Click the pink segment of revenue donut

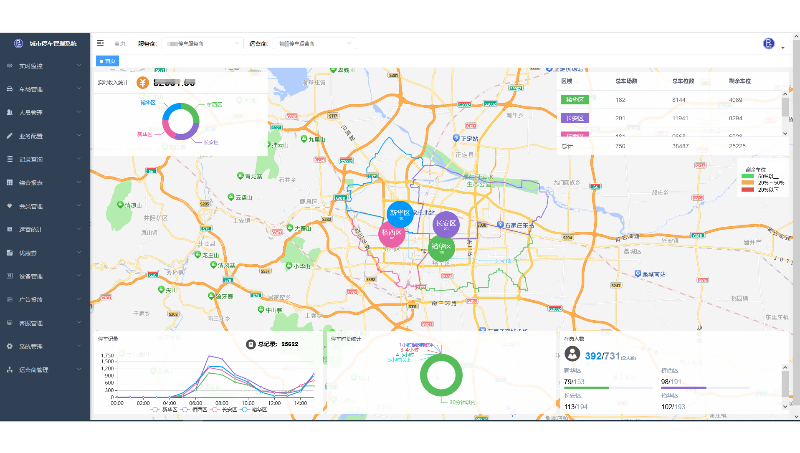(x=168, y=129)
